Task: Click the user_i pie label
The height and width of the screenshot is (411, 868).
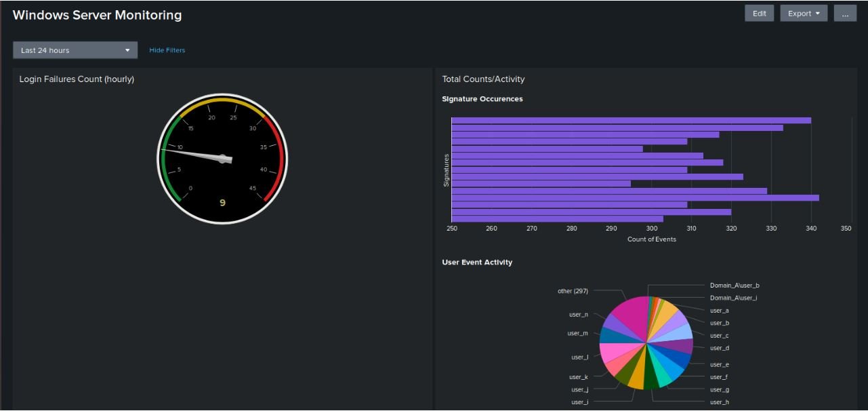Action: pos(579,402)
